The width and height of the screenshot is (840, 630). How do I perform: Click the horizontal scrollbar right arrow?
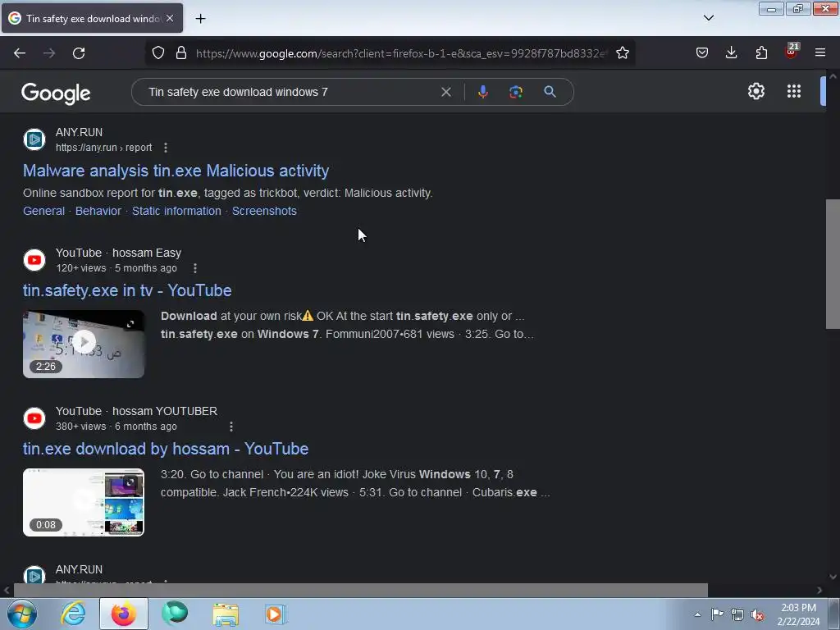pos(819,590)
